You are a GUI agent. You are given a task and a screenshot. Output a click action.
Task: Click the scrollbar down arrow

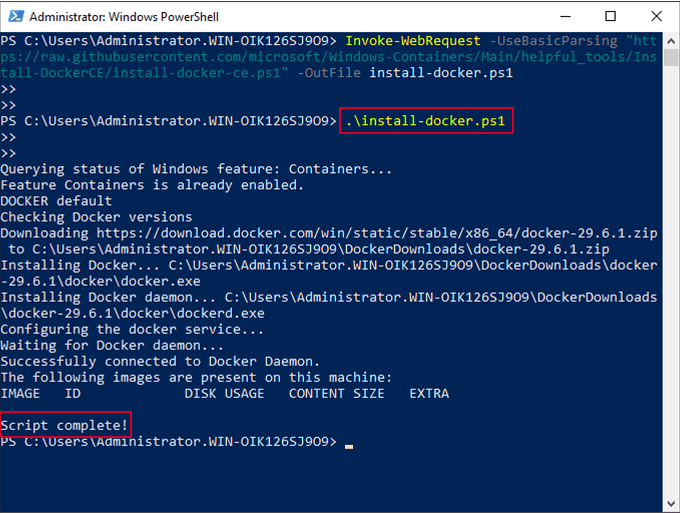[671, 504]
